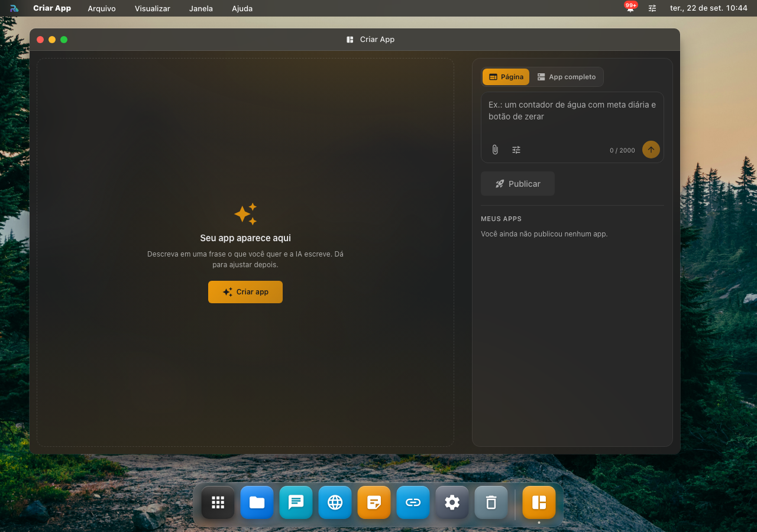Open the Files folder dock icon

click(257, 502)
